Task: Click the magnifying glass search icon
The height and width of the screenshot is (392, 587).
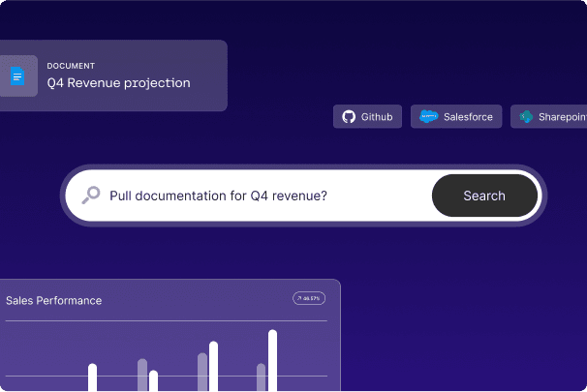Action: pyautogui.click(x=91, y=196)
